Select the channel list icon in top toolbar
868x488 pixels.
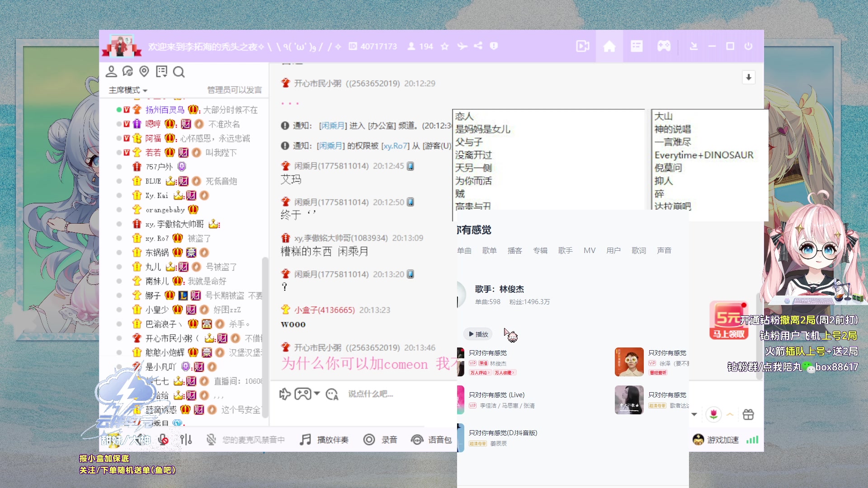pos(637,46)
